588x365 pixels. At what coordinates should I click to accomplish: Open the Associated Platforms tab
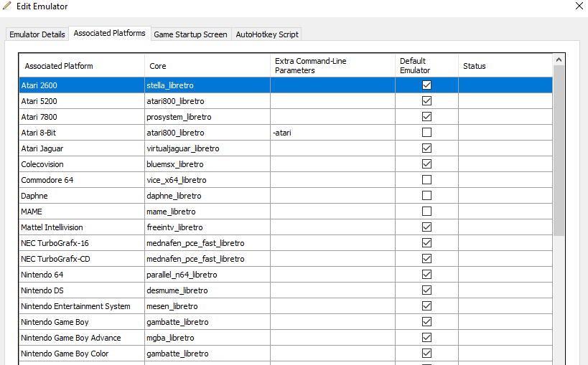[x=110, y=33]
